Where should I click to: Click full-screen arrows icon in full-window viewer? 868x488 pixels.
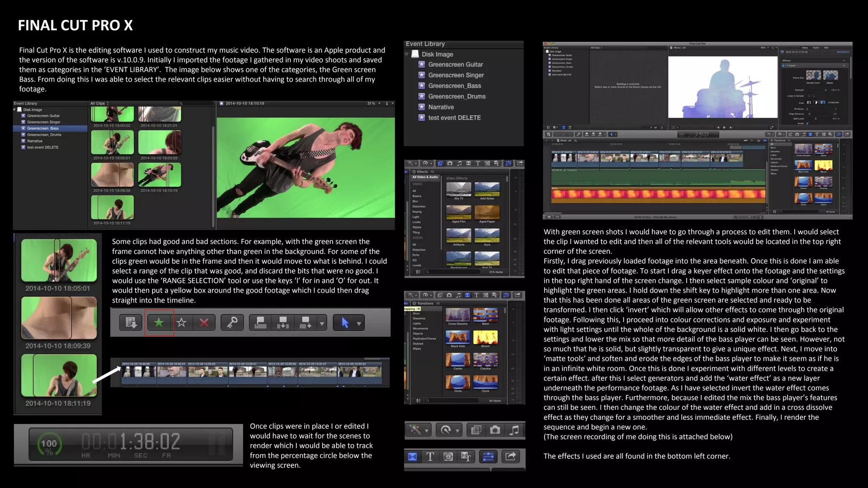pyautogui.click(x=772, y=128)
